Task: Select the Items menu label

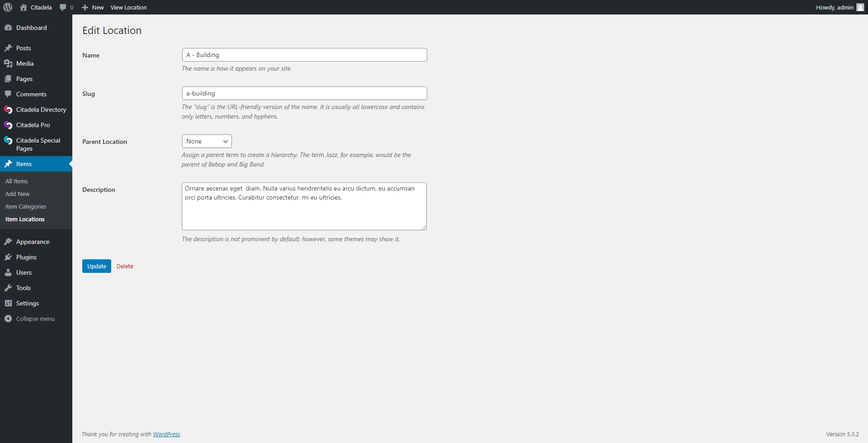Action: tap(24, 164)
